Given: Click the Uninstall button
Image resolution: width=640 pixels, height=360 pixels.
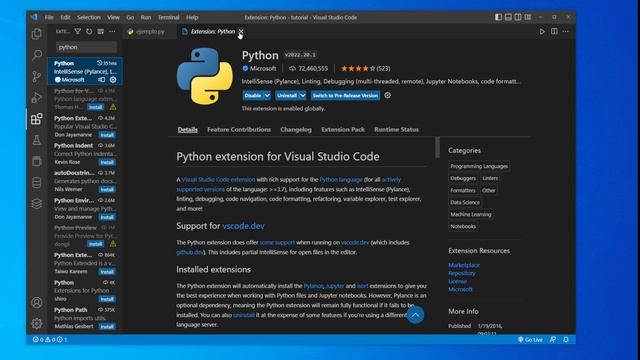Looking at the screenshot, I should (x=287, y=96).
